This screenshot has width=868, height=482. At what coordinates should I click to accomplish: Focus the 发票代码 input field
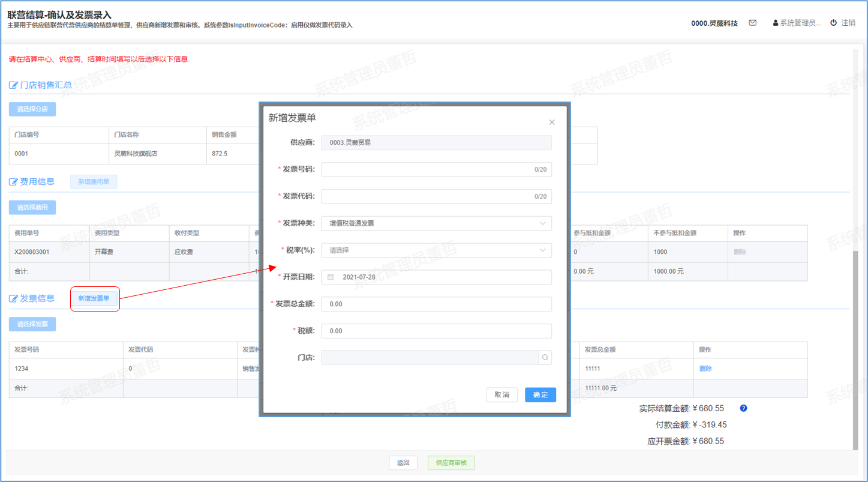coord(436,196)
